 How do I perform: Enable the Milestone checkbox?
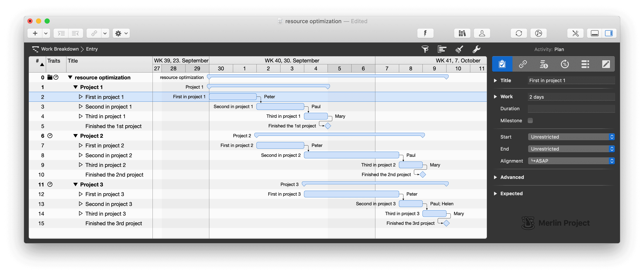tap(530, 120)
